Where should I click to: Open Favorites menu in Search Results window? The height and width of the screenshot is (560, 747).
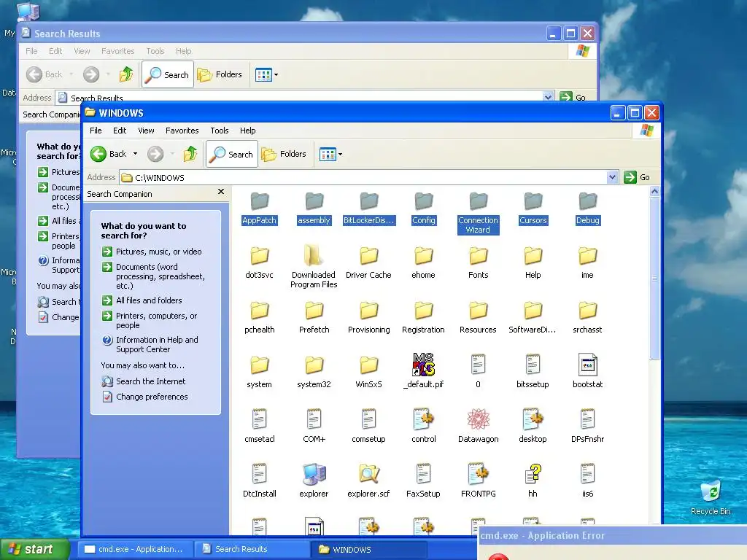coord(117,51)
